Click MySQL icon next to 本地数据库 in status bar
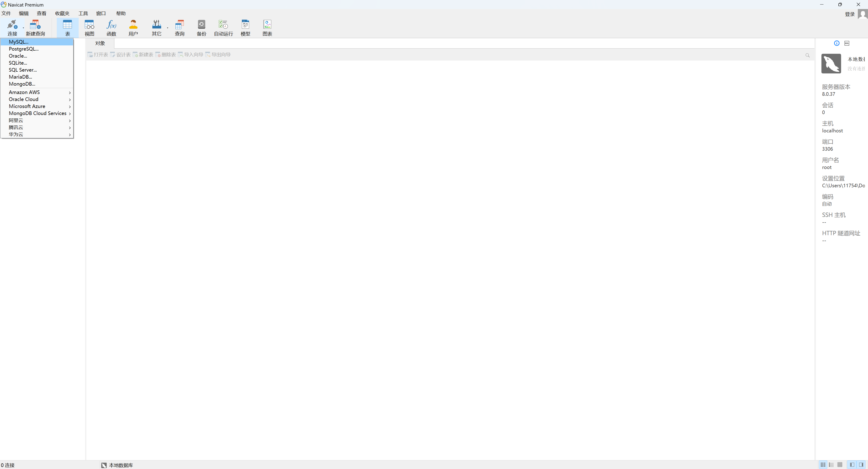Viewport: 868px width, 469px height. coord(104,465)
